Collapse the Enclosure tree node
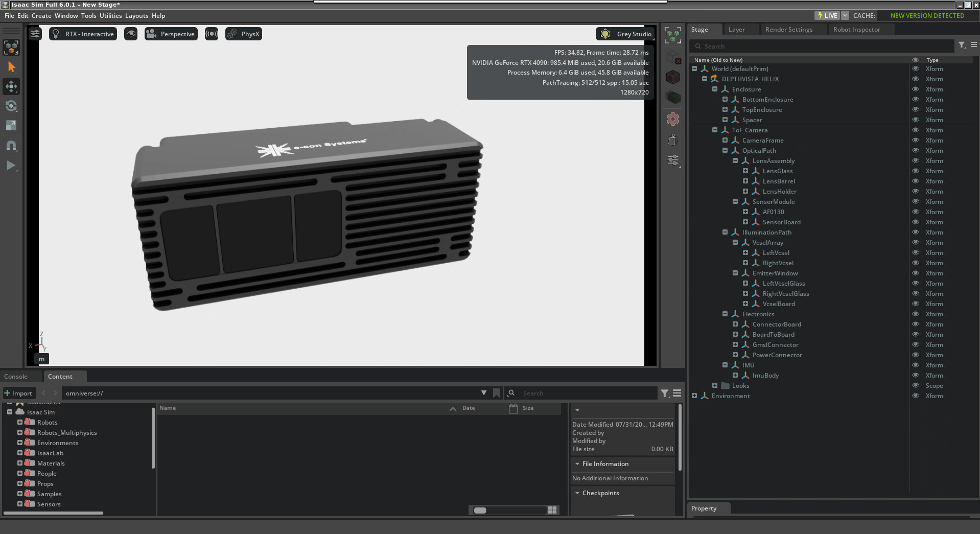Screen dimensions: 980x534 pos(715,89)
